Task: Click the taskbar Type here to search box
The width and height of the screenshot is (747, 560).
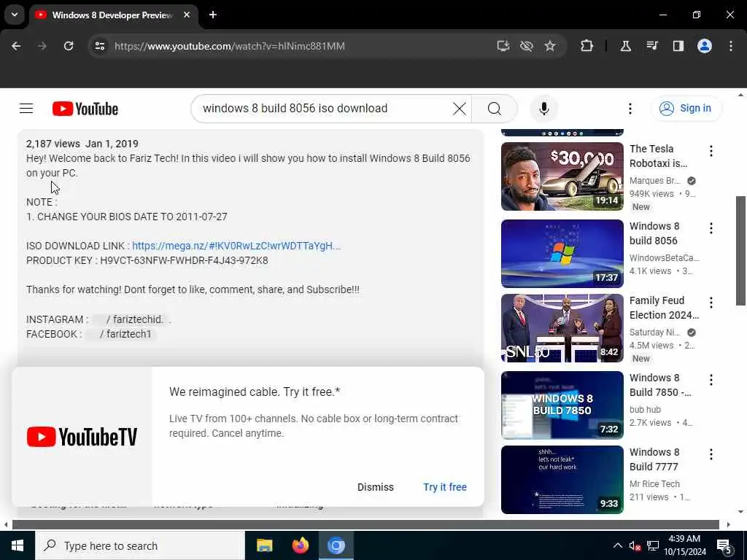Action: point(139,545)
